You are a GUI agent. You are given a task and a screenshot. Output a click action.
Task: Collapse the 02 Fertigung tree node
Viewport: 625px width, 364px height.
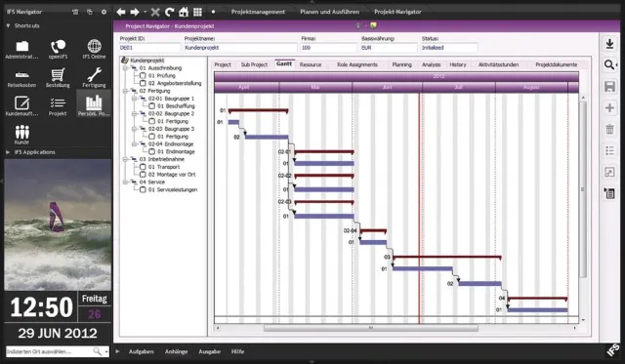point(125,91)
